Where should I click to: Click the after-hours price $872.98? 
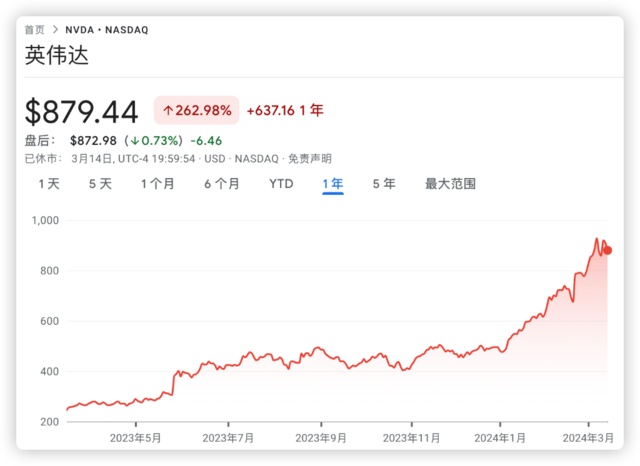pyautogui.click(x=94, y=140)
